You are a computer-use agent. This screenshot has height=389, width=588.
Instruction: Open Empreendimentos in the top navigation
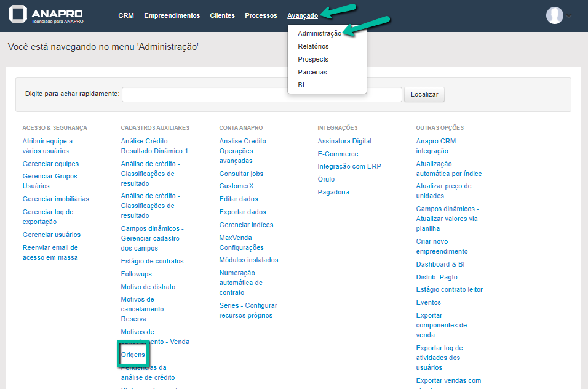click(x=172, y=15)
